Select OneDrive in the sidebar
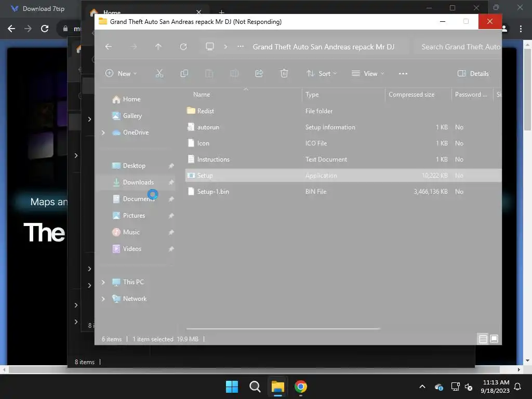 click(130, 132)
